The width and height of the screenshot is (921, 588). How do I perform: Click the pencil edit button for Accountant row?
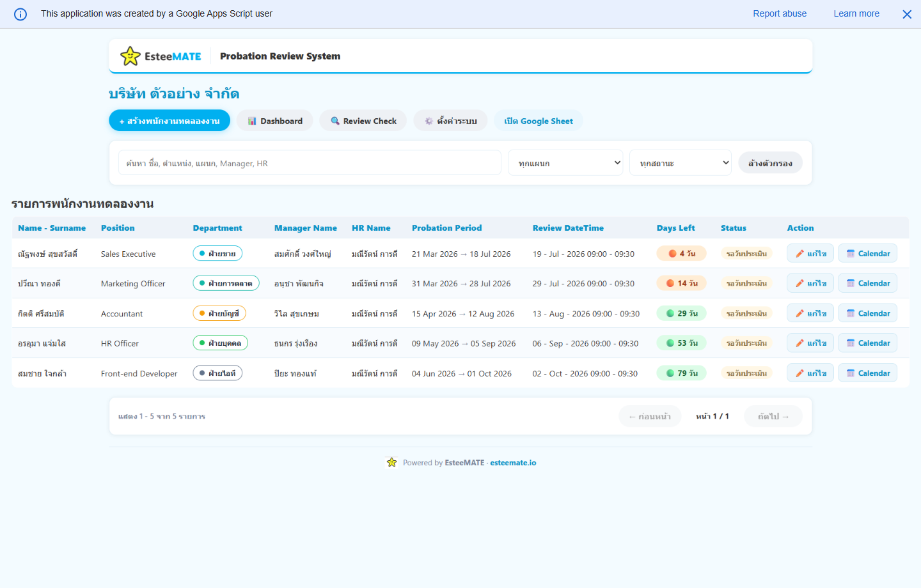coord(810,313)
